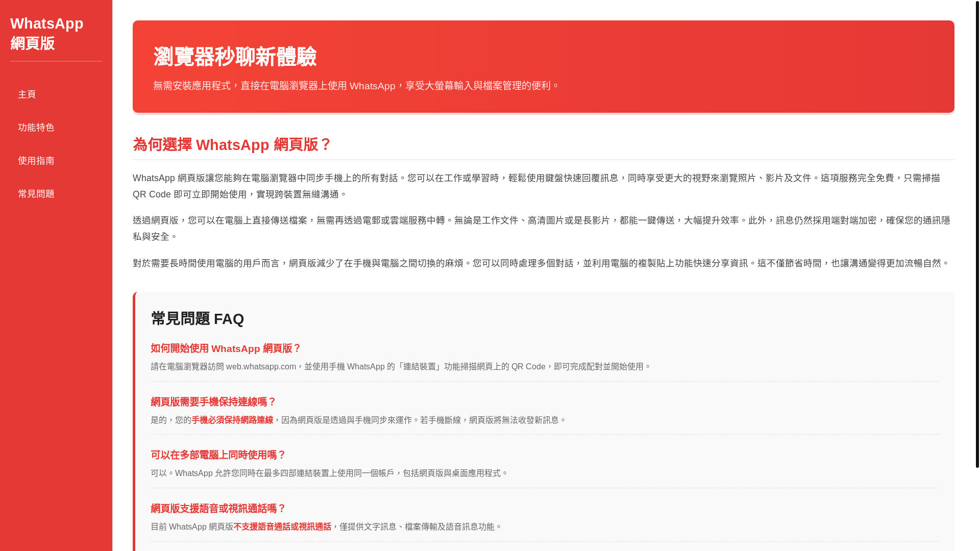Click the WhatsApp 網頁版 sidebar title
980x551 pixels.
pos(47,33)
